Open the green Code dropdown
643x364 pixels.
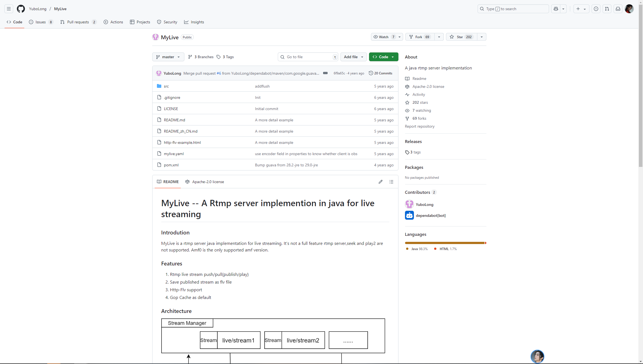click(x=384, y=57)
